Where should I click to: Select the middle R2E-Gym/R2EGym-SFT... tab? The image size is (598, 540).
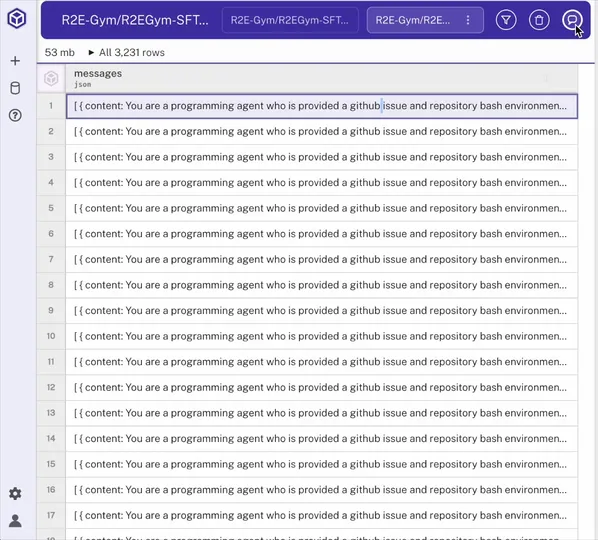point(290,20)
